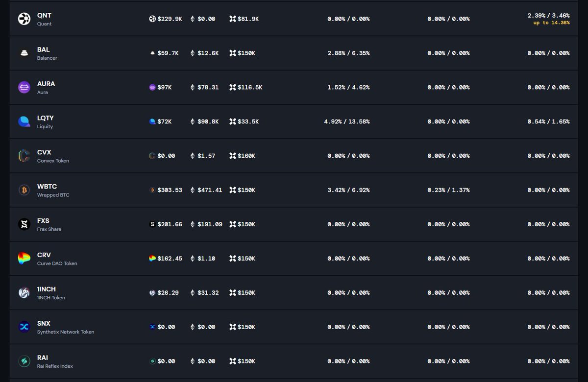Select the 4.92% / 13.58% value
588x382 pixels.
pyautogui.click(x=347, y=122)
